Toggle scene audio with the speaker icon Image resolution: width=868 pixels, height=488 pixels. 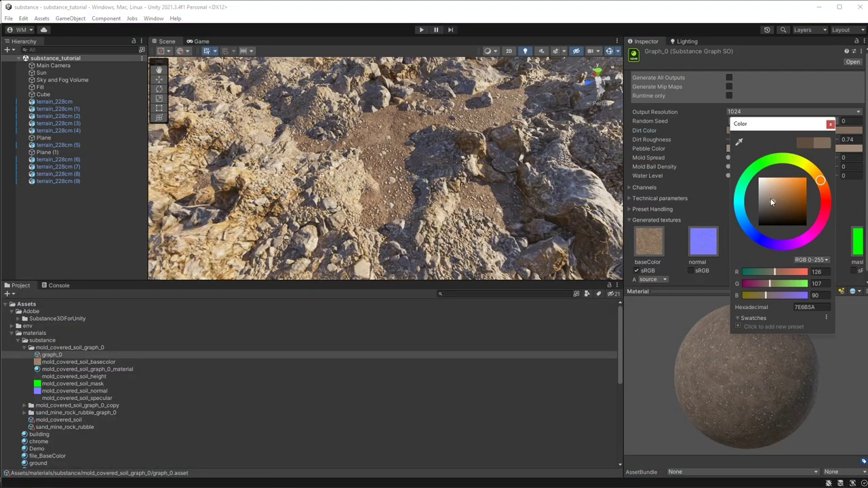click(541, 51)
